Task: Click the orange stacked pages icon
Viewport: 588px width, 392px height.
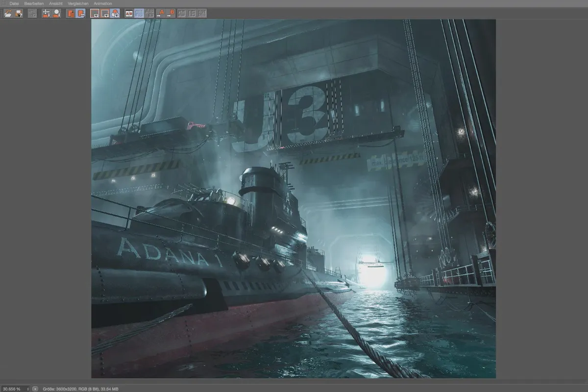Action: pos(71,13)
